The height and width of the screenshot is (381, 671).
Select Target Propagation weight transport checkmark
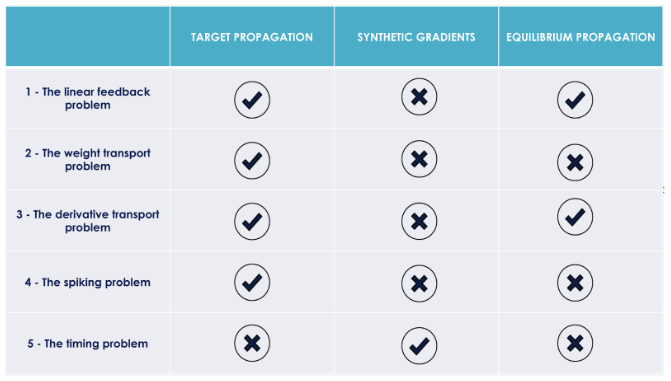point(252,161)
